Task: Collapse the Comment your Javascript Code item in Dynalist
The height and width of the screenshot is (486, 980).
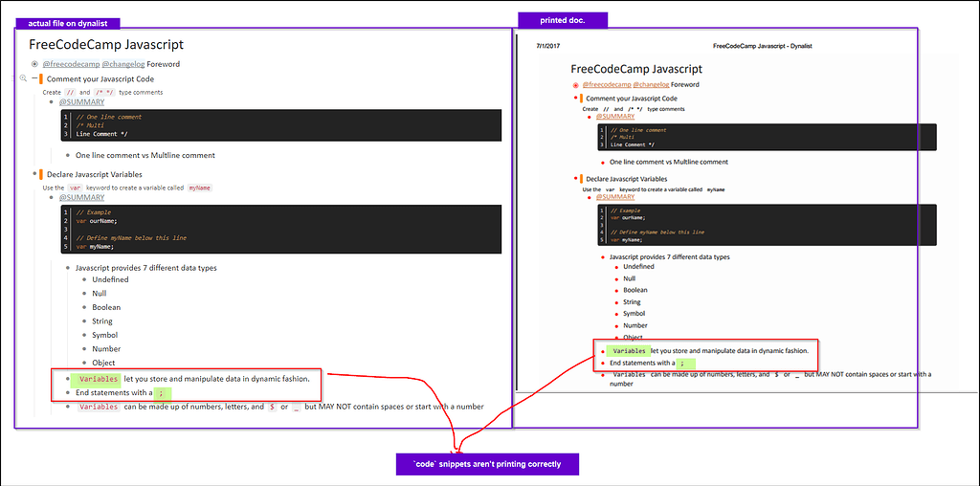Action: click(34, 78)
